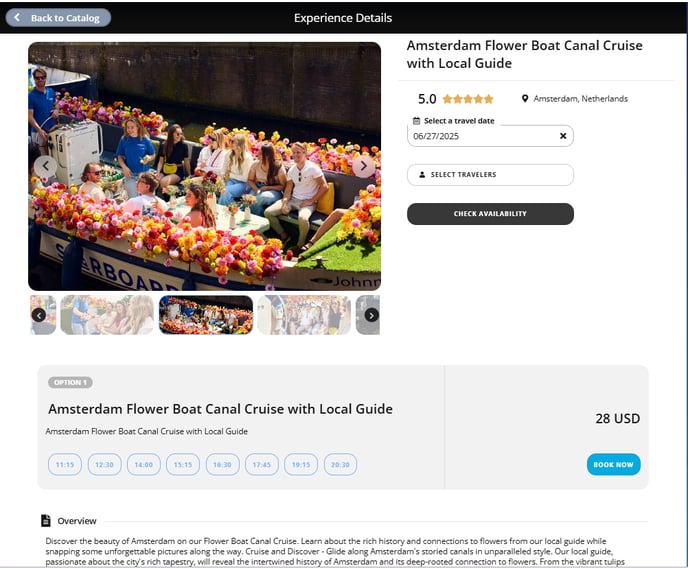Show next photo in main image

[x=363, y=166]
